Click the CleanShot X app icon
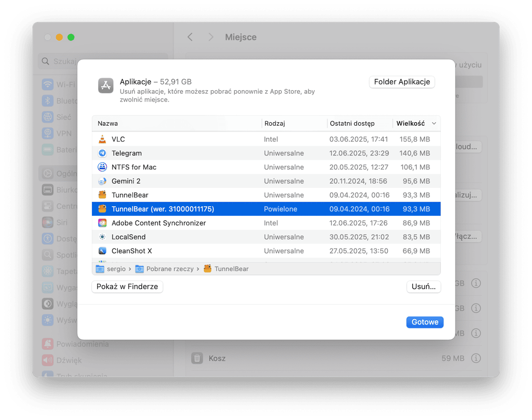Screen dimensions: 532x420 (x=102, y=251)
